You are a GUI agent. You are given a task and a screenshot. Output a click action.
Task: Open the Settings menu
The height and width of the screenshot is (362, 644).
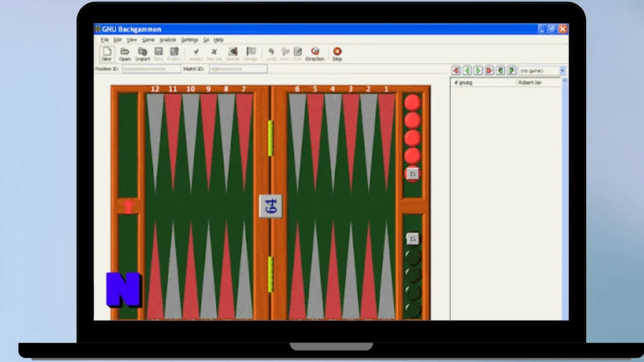pyautogui.click(x=189, y=40)
